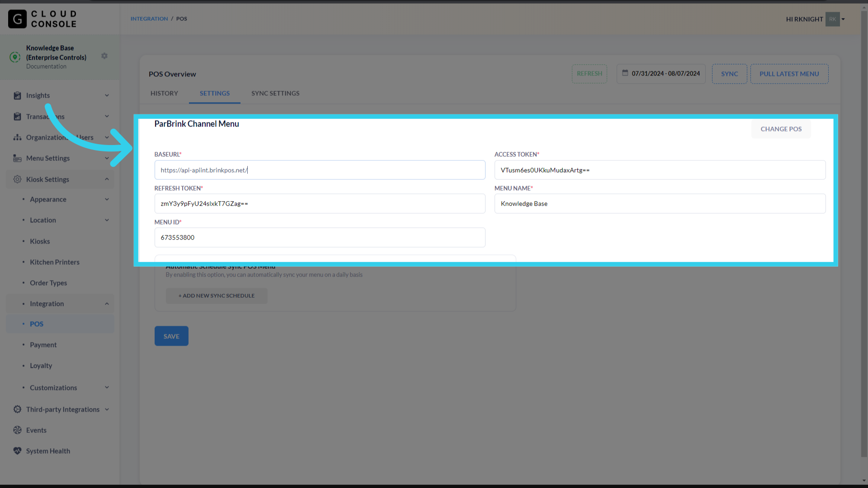Screen dimensions: 868x488
Task: Collapse the Kiosk Settings chevron
Action: coord(107,179)
